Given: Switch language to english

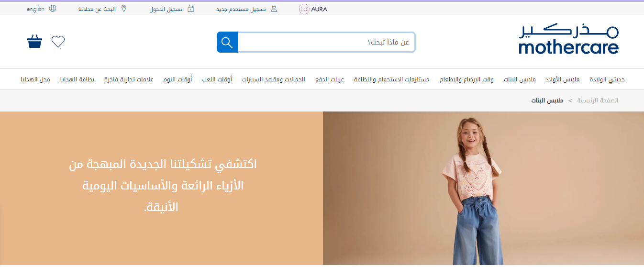Looking at the screenshot, I should pos(35,9).
